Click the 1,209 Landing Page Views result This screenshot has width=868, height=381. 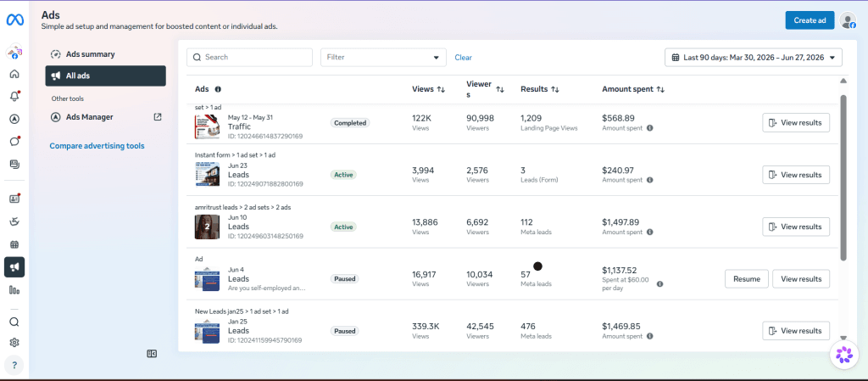(x=531, y=118)
